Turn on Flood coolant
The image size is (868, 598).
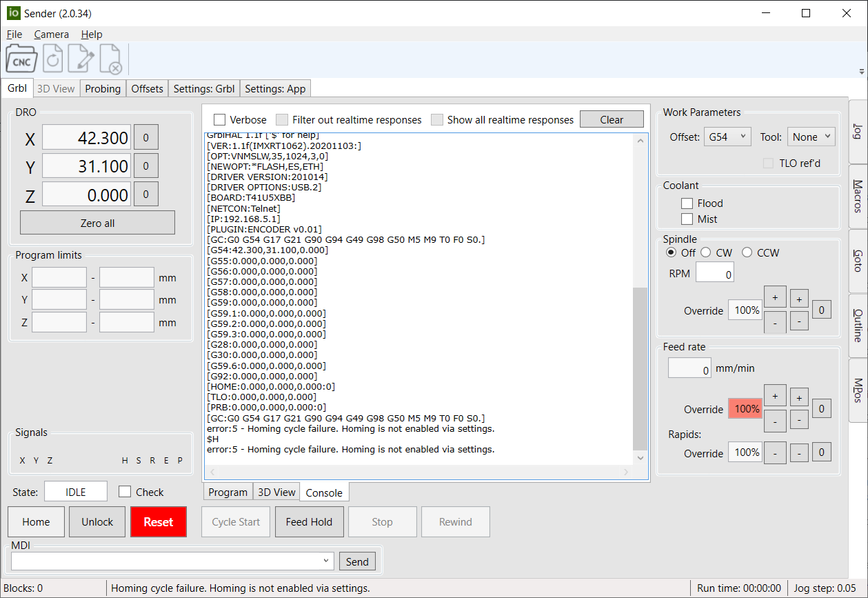[x=687, y=203]
